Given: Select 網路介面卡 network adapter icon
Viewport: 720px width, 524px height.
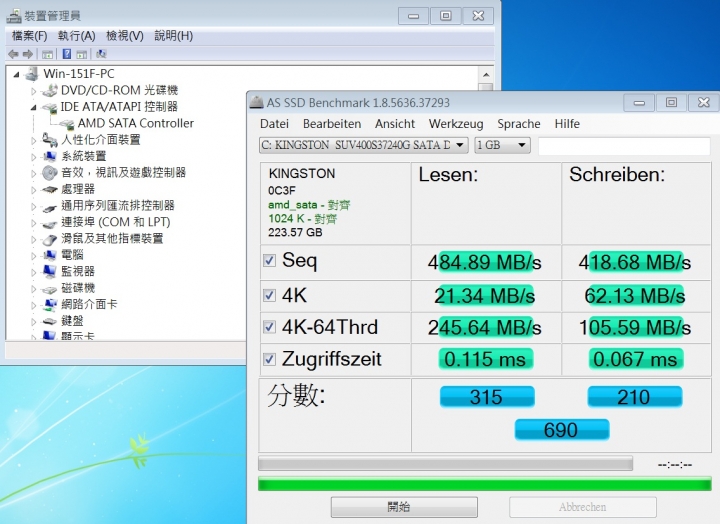Looking at the screenshot, I should (x=50, y=304).
